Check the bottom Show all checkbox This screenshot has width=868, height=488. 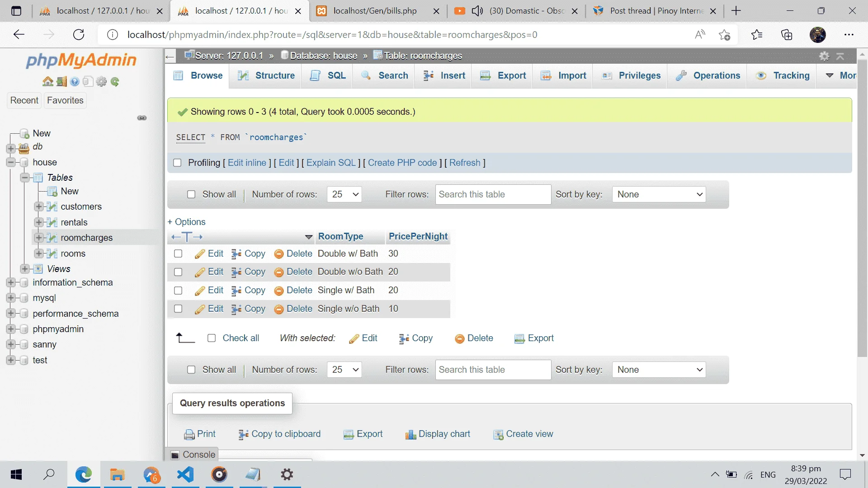[x=191, y=370]
